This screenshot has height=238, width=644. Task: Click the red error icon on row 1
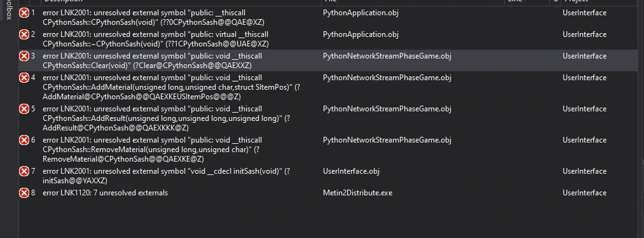24,13
